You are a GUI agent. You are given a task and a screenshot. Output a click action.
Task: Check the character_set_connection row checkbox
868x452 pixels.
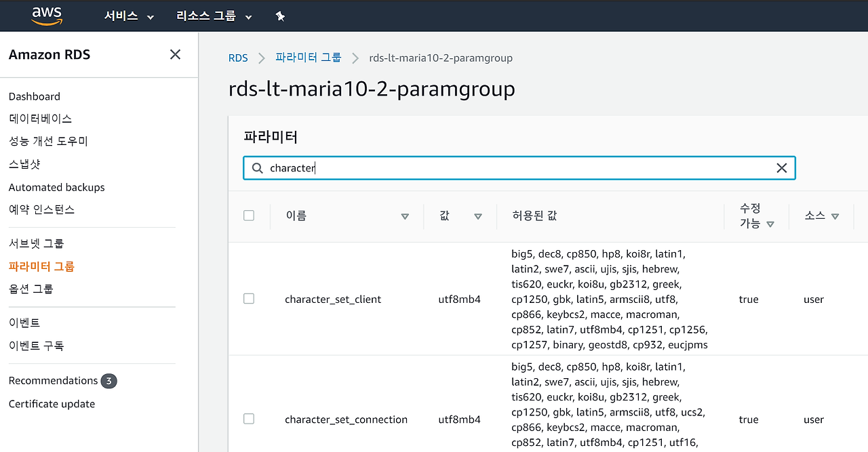249,419
